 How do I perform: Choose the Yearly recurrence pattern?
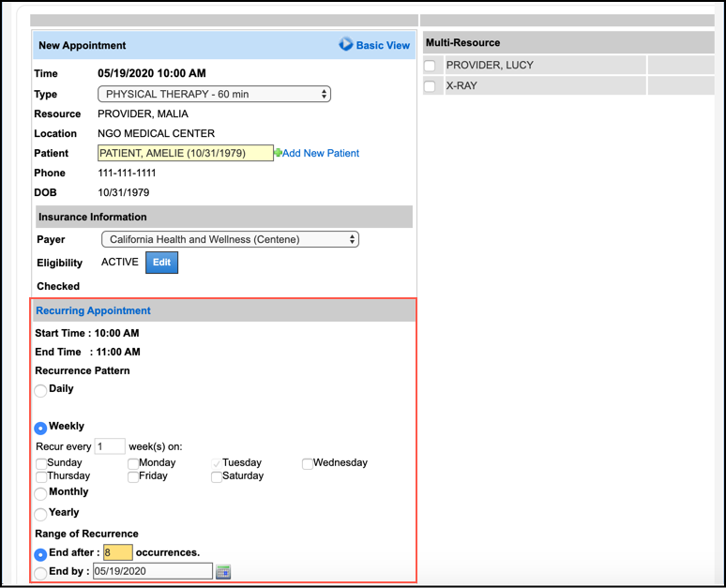(40, 514)
